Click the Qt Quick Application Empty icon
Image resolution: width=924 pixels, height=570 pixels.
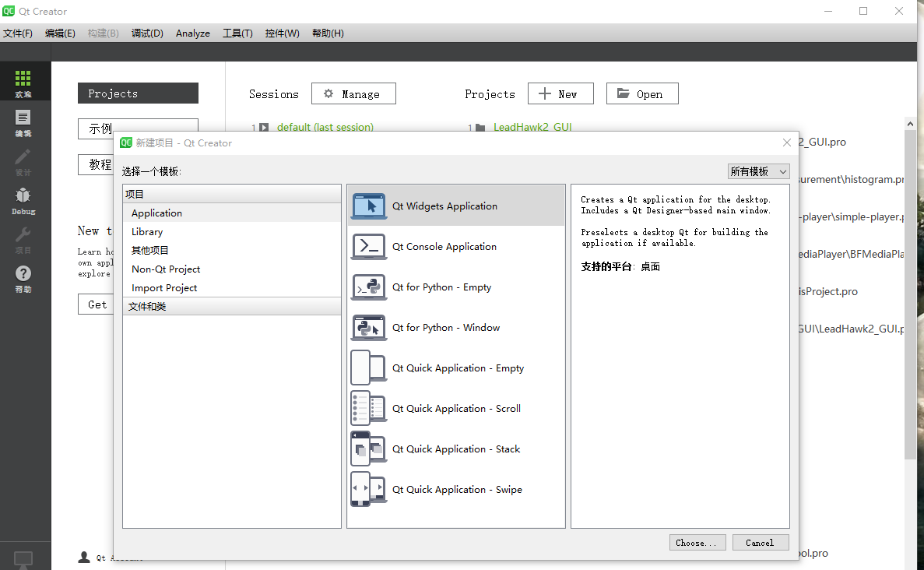coord(369,368)
